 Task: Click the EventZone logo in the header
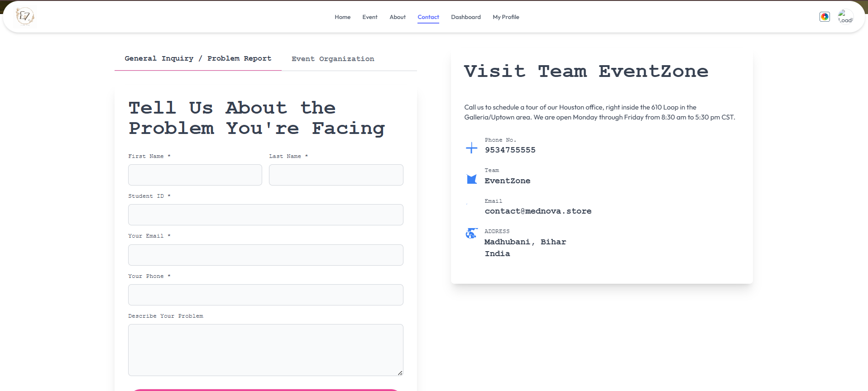(25, 17)
